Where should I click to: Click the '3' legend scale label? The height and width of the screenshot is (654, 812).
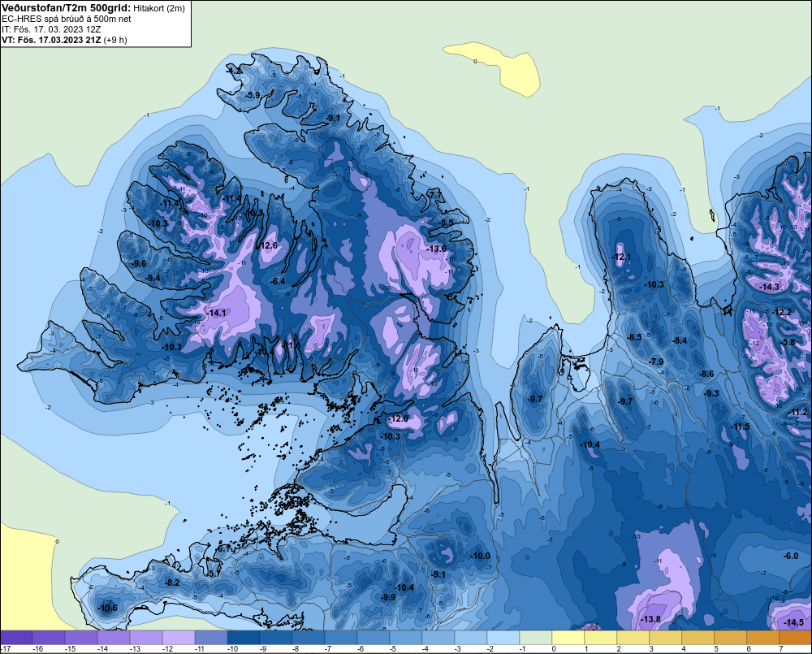point(651,649)
